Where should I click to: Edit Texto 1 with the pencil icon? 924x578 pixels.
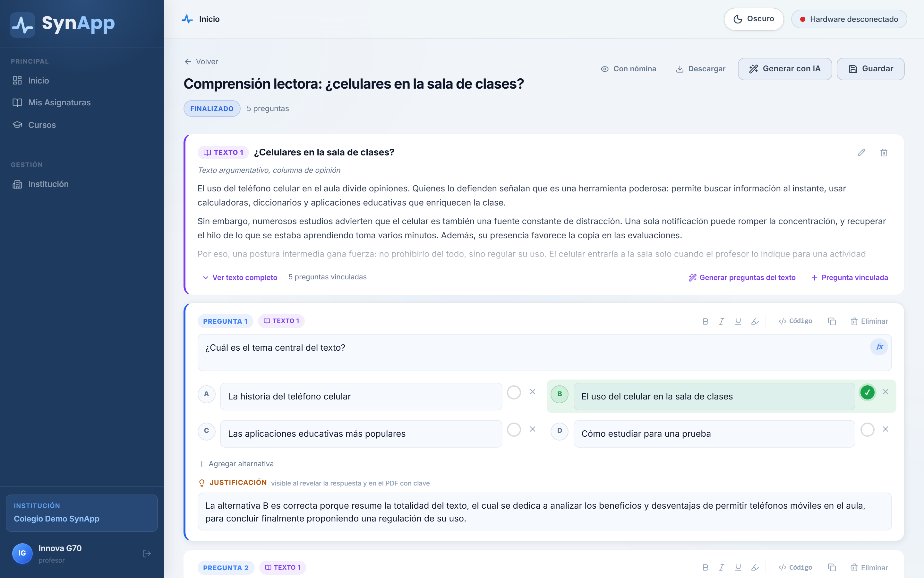[861, 153]
